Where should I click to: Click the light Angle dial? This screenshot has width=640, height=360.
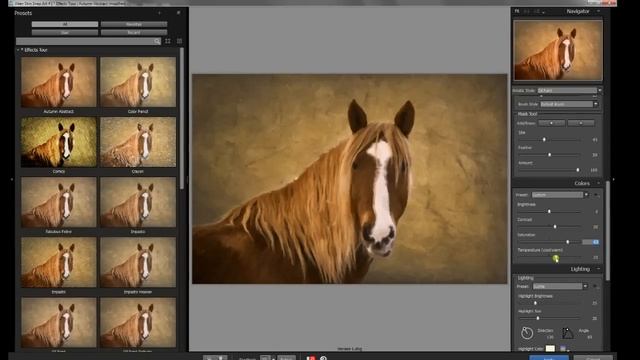568,333
